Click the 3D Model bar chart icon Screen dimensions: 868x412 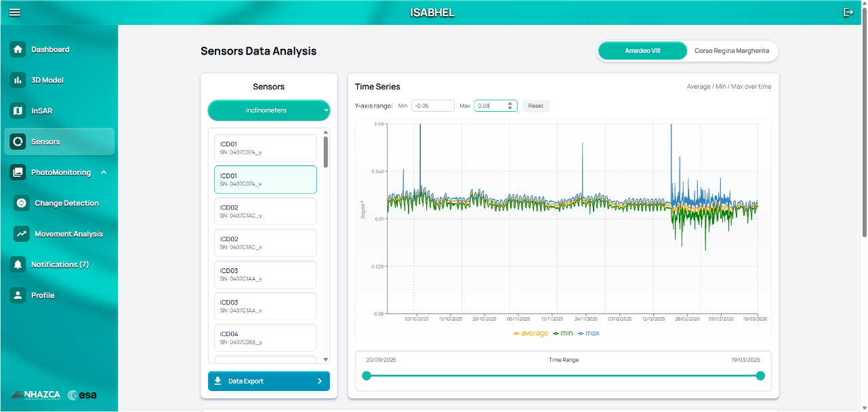point(18,80)
